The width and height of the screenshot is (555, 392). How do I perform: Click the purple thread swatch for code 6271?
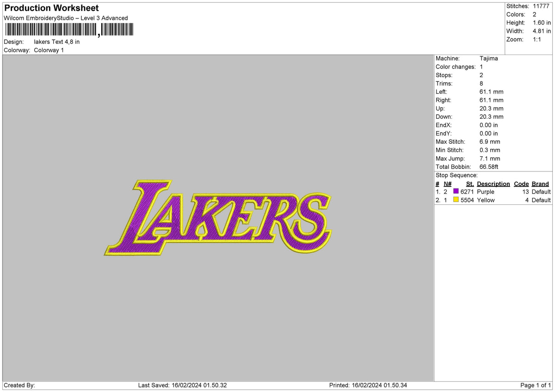click(457, 191)
